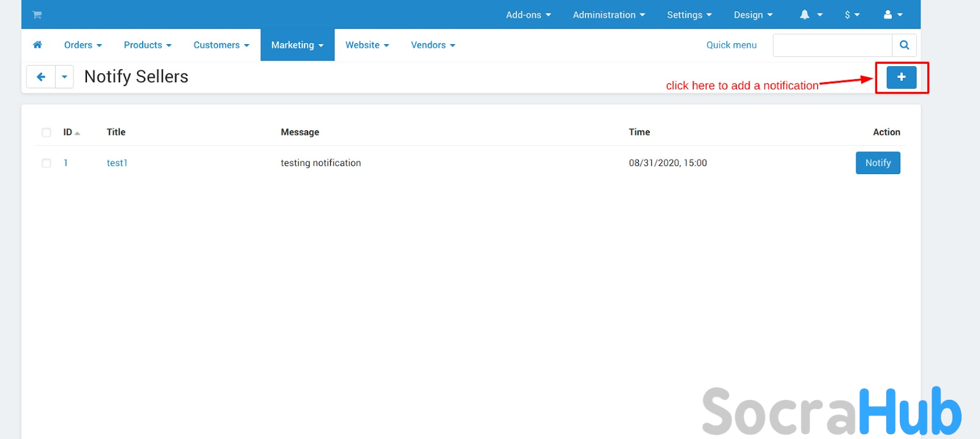The height and width of the screenshot is (439, 980).
Task: Open the user account profile icon
Action: pyautogui.click(x=888, y=15)
